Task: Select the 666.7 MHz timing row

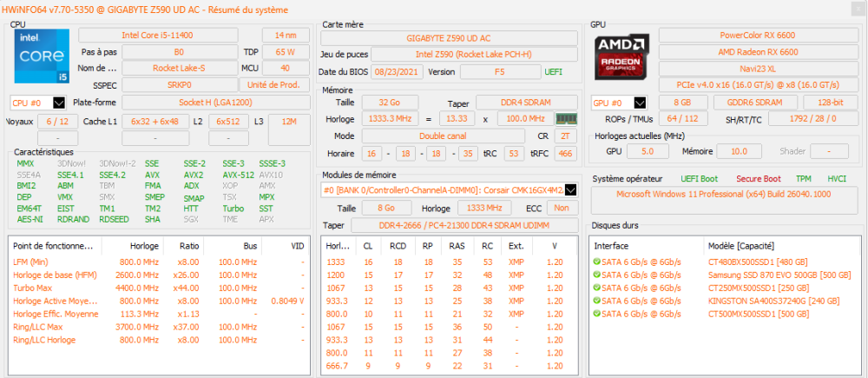Action: click(450, 366)
